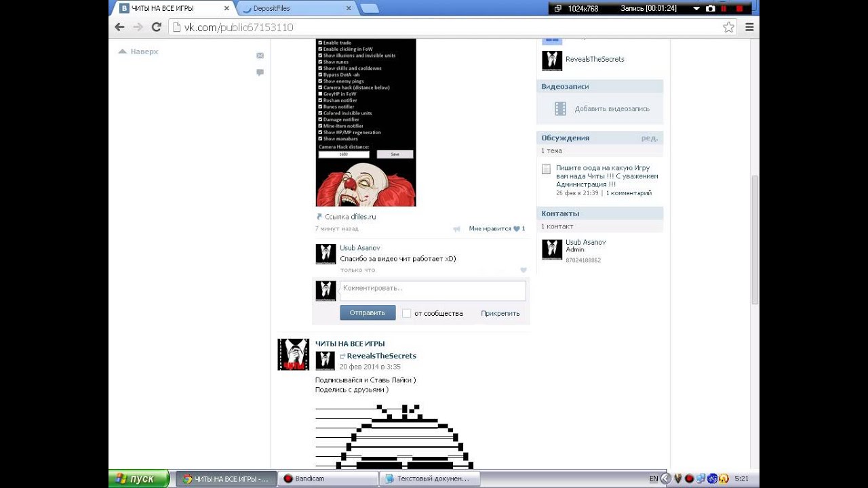Screen dimensions: 868x488
Task: Click the envelope icon beside the post
Action: click(260, 56)
